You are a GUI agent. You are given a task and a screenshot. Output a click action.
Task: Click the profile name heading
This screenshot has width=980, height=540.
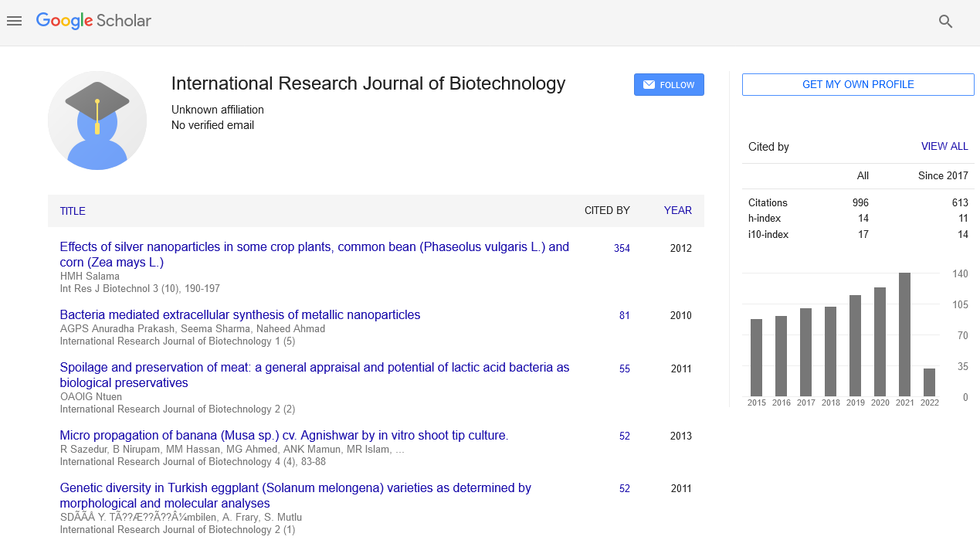click(x=368, y=83)
